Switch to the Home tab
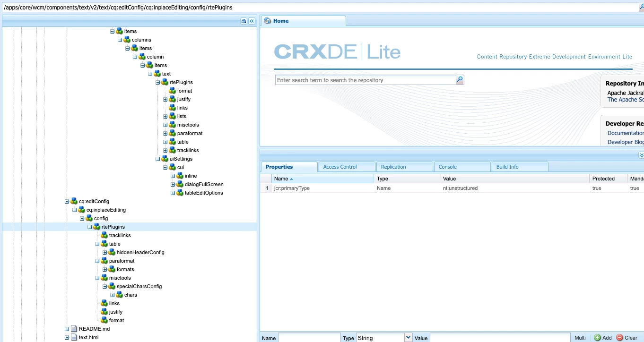The image size is (644, 342). 303,21
